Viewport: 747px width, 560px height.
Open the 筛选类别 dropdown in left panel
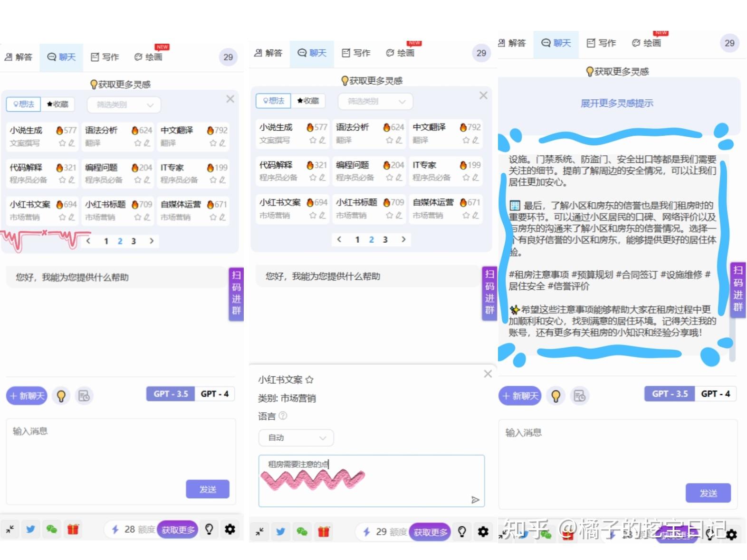(124, 104)
